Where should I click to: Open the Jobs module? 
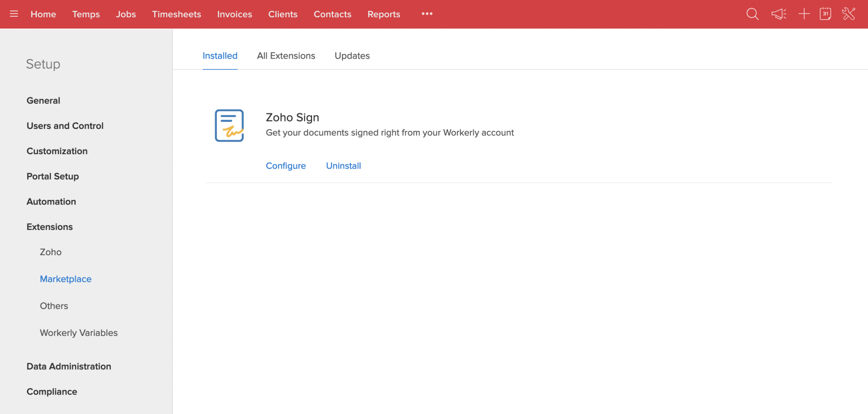coord(126,14)
